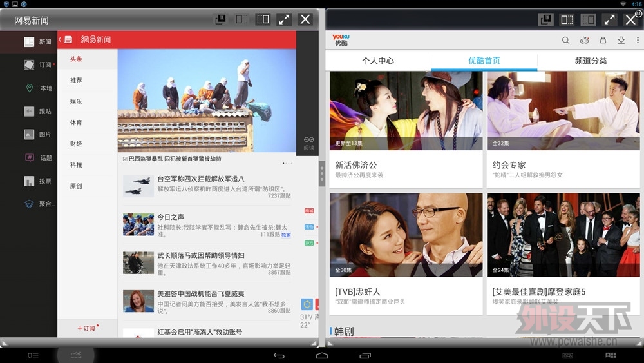Open the Youku three-dot overflow menu
Image resolution: width=644 pixels, height=363 pixels.
pos(638,40)
